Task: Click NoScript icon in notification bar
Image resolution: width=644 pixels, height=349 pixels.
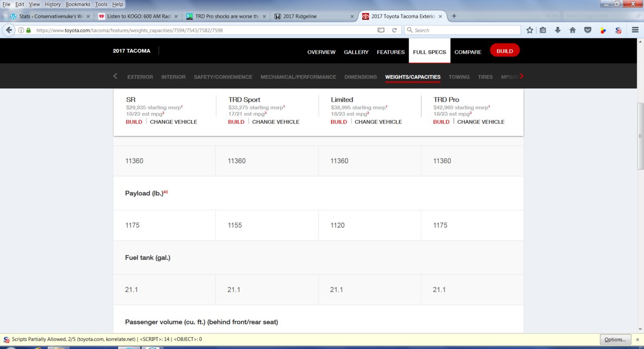Action: pos(6,339)
